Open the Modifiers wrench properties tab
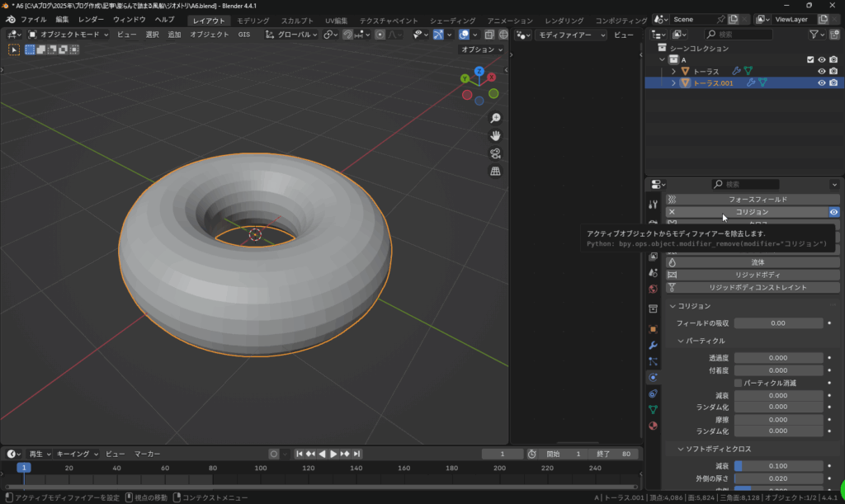Screen dimensions: 845x504 tap(654, 345)
